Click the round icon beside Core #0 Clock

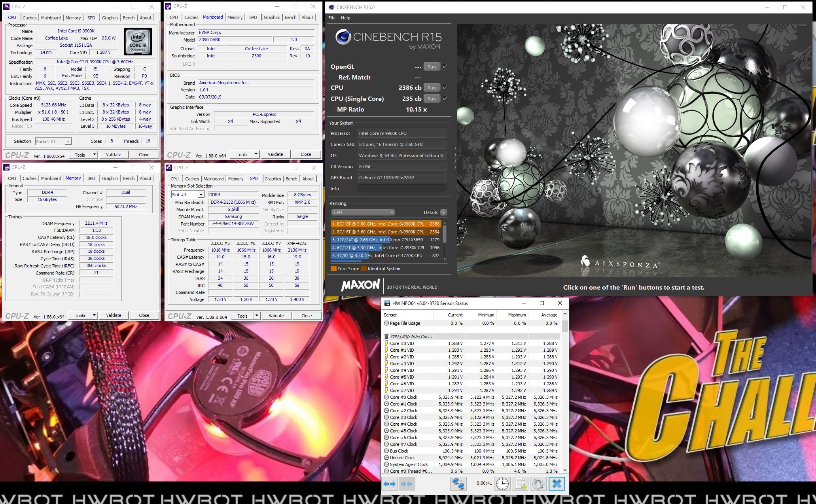386,397
